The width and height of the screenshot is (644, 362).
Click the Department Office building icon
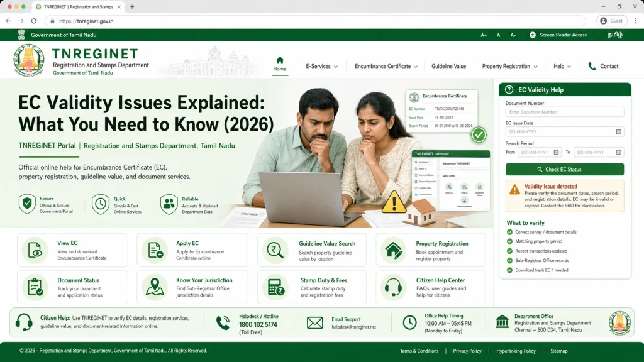[x=502, y=322]
